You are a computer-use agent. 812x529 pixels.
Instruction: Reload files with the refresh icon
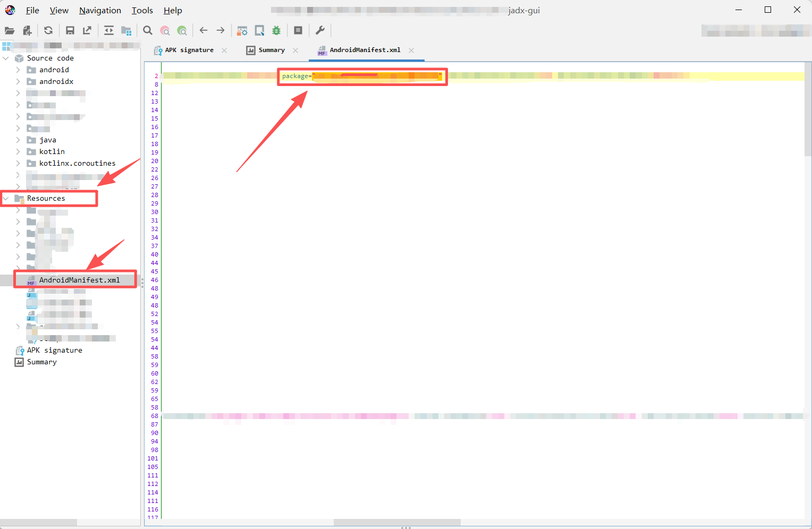tap(48, 31)
